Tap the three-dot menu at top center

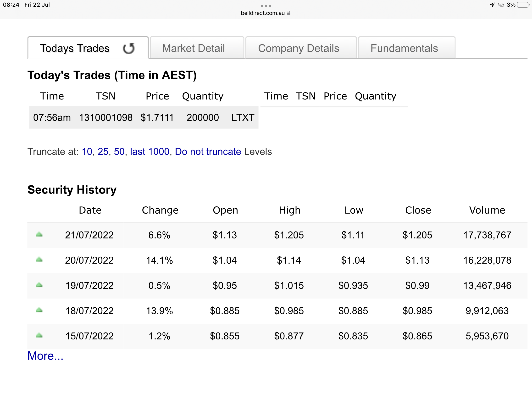coord(266,6)
